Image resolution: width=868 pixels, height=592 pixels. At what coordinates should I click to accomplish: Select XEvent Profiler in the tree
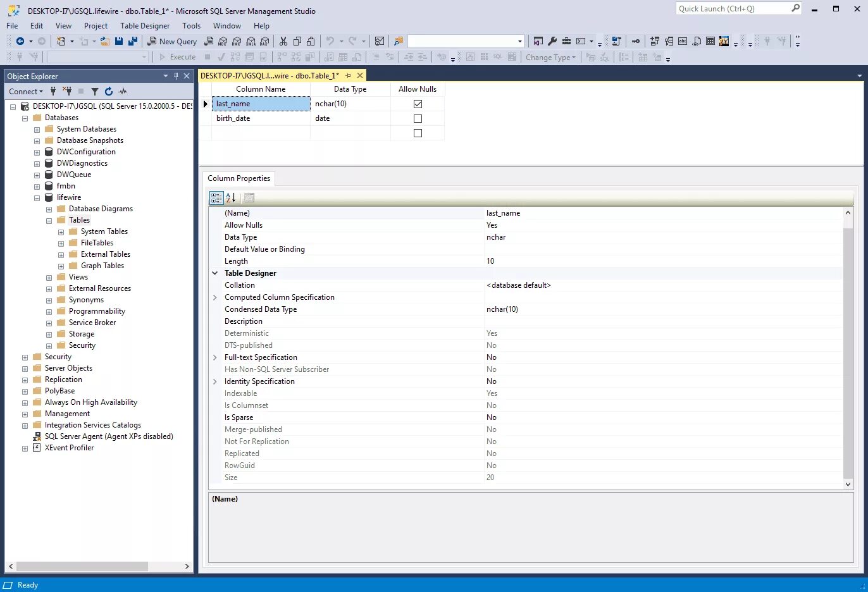click(x=69, y=448)
